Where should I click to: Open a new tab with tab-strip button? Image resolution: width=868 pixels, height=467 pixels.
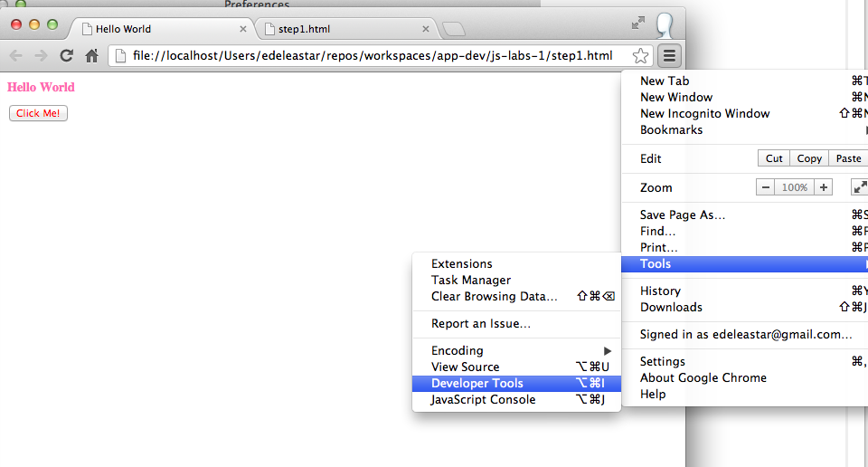pos(454,29)
